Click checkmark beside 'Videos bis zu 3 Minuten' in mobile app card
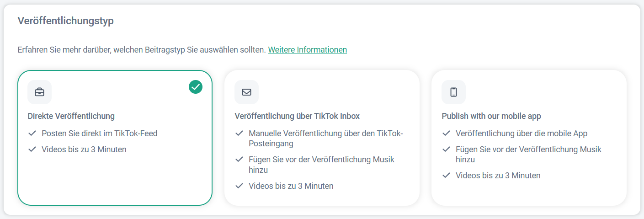The height and width of the screenshot is (219, 644). (x=446, y=176)
